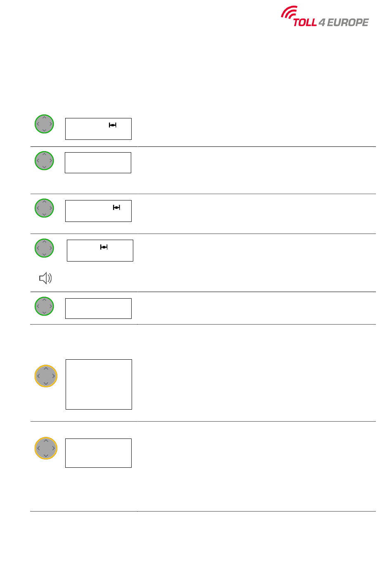Click the empty display box beside the fifth green button

click(x=98, y=309)
